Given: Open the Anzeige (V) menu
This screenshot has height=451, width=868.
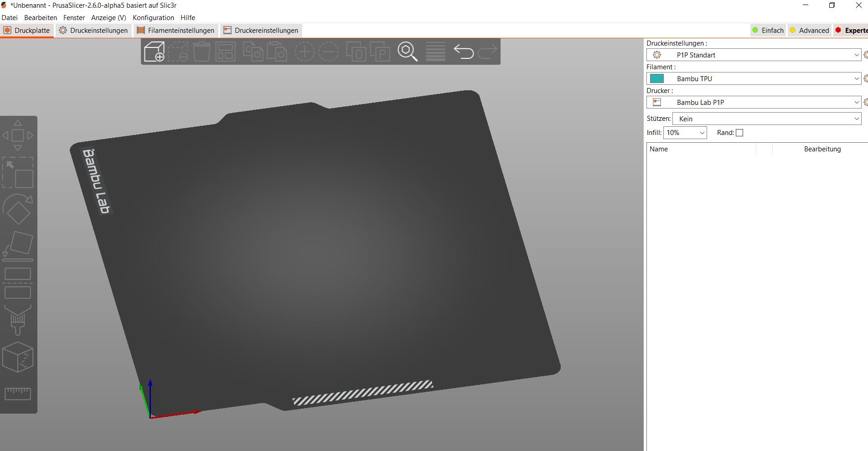Looking at the screenshot, I should pyautogui.click(x=108, y=18).
